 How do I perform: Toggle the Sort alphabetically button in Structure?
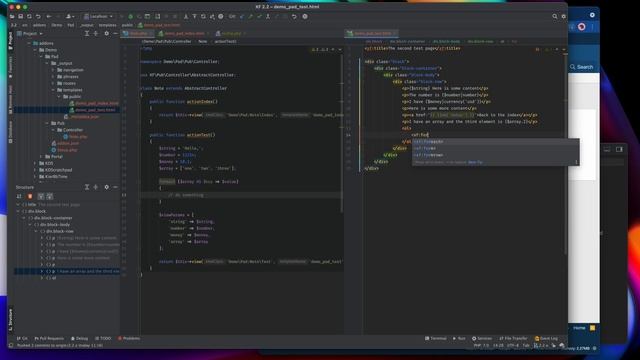pyautogui.click(x=19, y=196)
